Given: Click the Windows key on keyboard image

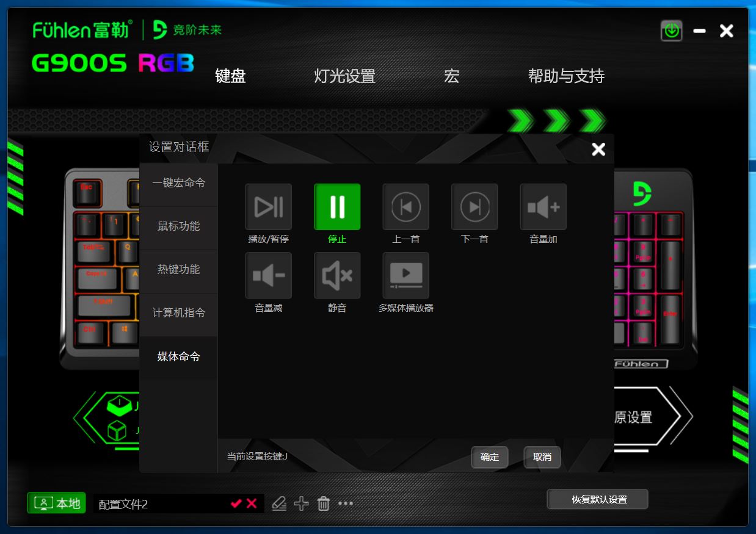Looking at the screenshot, I should click(x=124, y=333).
